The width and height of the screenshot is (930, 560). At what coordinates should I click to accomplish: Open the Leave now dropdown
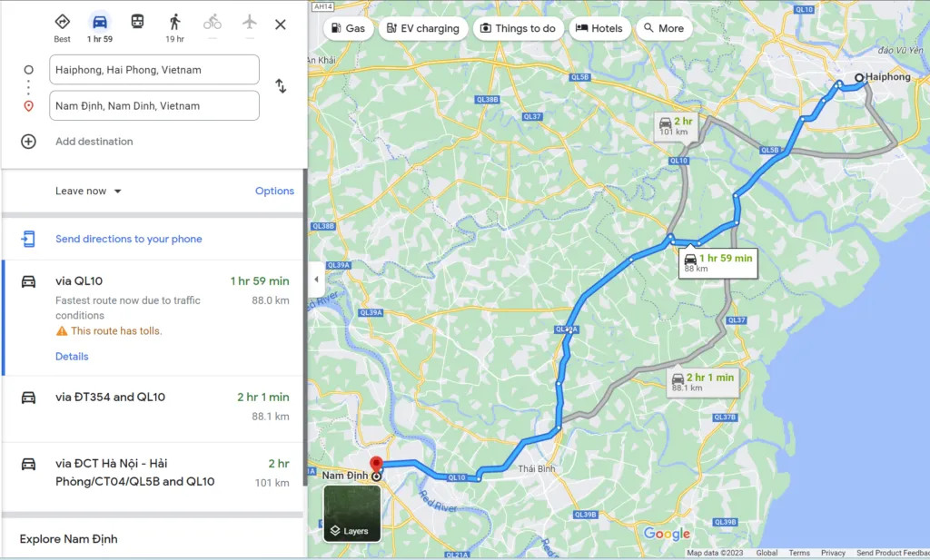88,191
